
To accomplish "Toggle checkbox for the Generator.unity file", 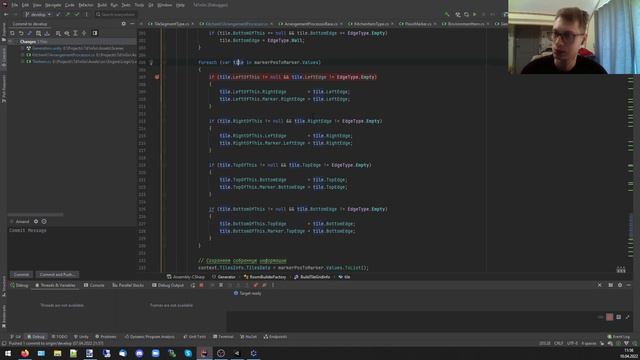I will coord(23,48).
